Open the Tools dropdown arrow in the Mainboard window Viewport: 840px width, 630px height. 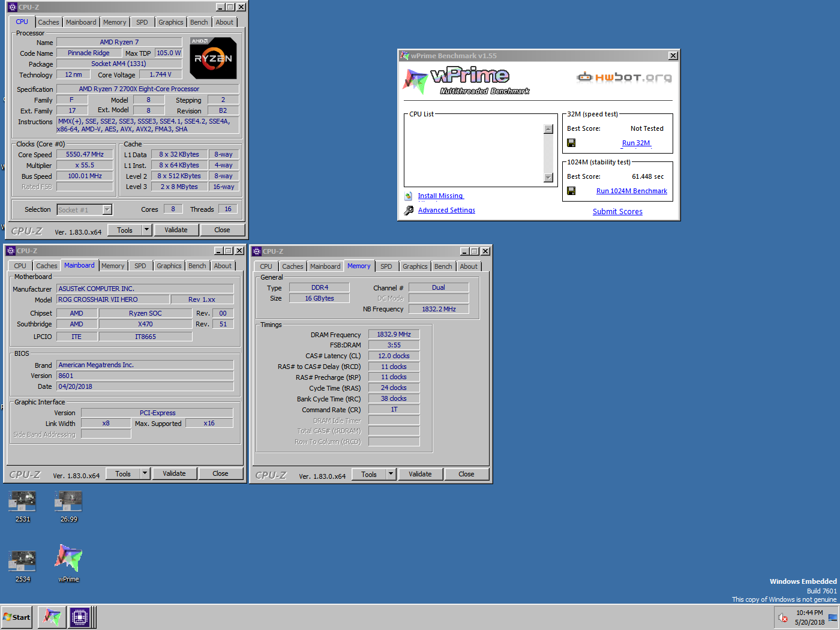click(x=145, y=473)
